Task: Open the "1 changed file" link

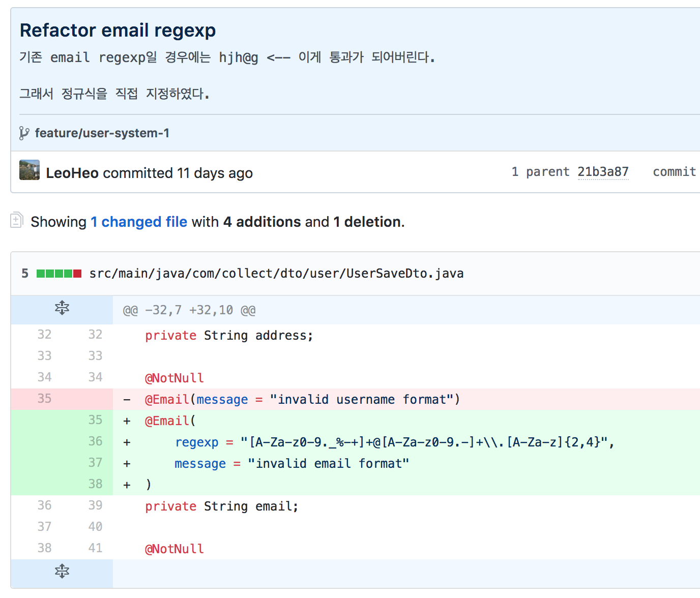Action: tap(139, 222)
